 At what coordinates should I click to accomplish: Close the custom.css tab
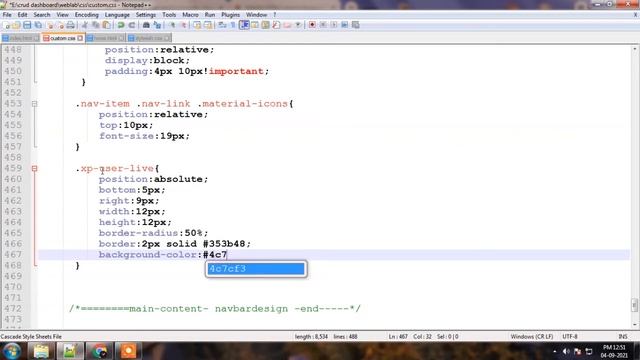point(80,38)
